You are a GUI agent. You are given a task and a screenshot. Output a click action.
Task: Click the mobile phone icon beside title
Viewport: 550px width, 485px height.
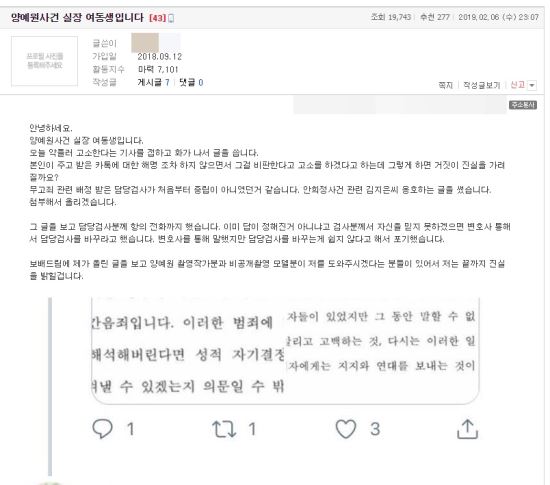[171, 18]
